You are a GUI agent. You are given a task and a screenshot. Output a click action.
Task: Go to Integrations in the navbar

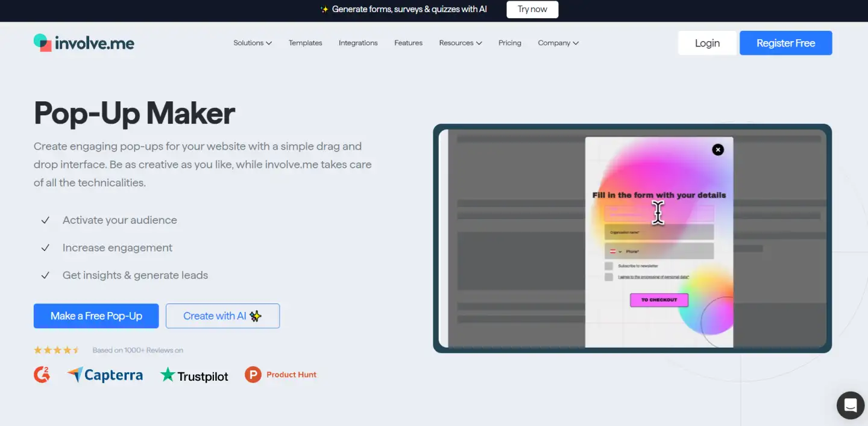tap(358, 43)
